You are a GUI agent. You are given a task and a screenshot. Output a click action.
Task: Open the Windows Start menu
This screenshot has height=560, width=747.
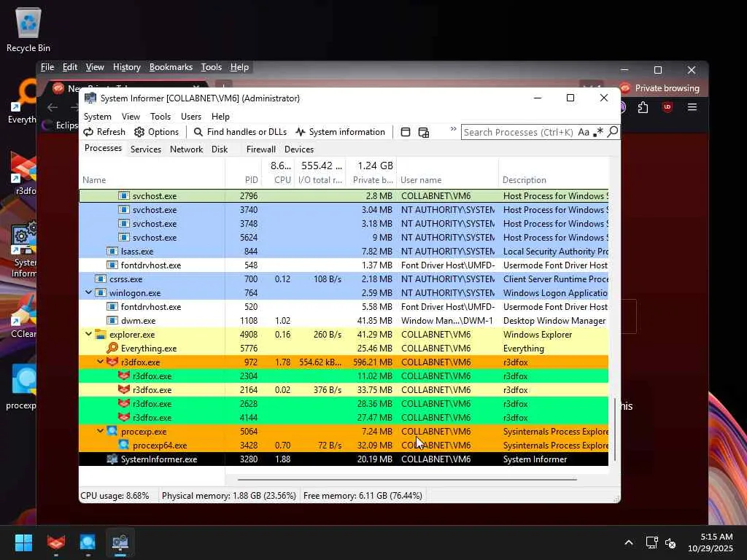coord(23,542)
